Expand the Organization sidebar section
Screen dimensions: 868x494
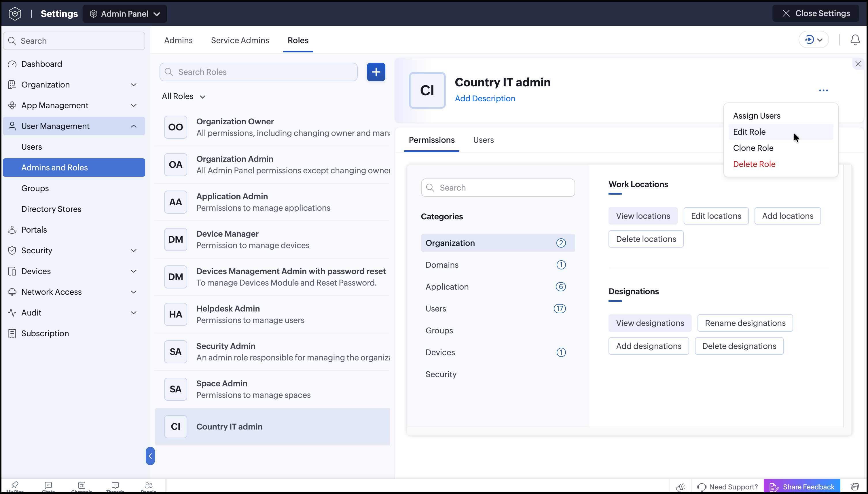(x=74, y=85)
